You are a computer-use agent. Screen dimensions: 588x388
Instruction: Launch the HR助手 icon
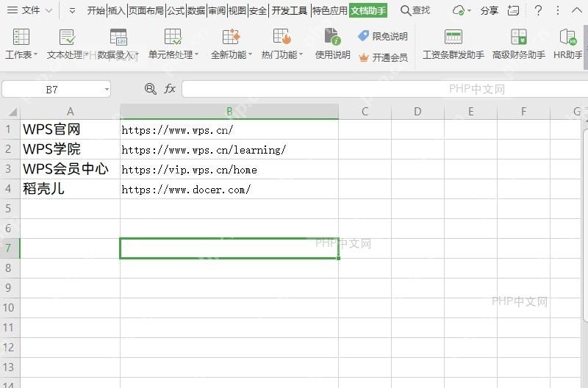[567, 37]
